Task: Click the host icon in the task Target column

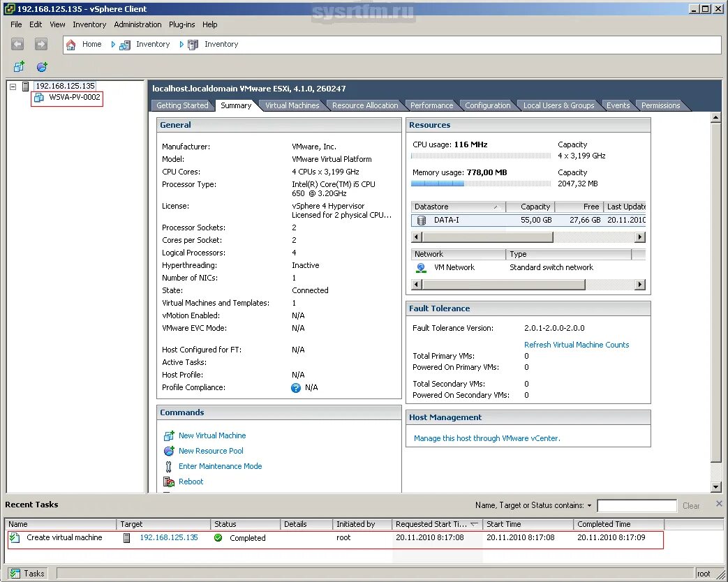Action: 126,538
